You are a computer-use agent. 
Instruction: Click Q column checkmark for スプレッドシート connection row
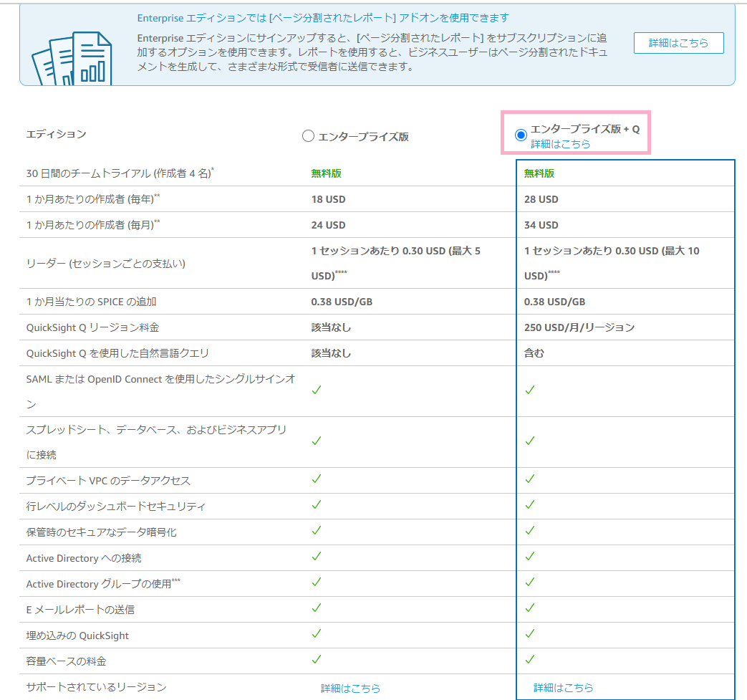[530, 441]
